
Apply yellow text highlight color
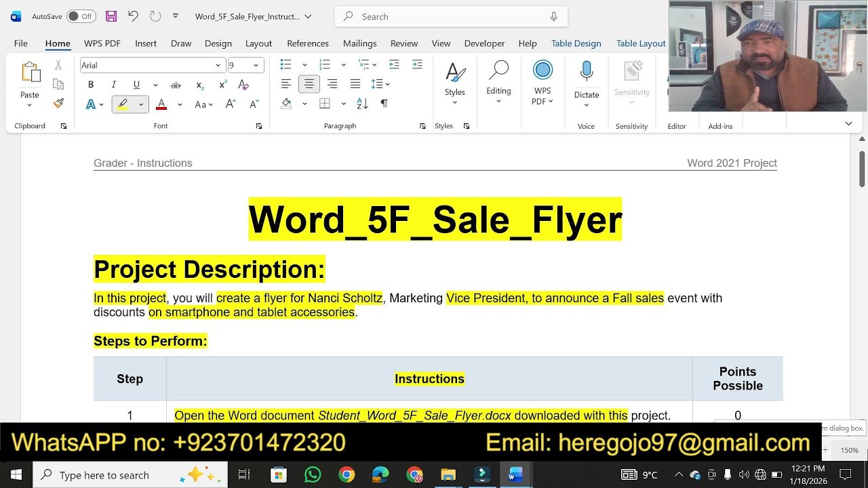(123, 104)
